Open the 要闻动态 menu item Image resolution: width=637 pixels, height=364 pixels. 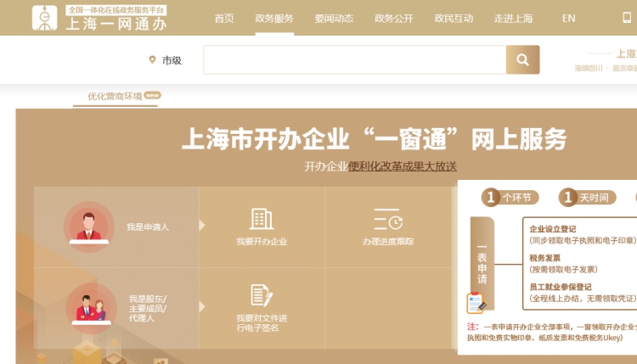[334, 19]
